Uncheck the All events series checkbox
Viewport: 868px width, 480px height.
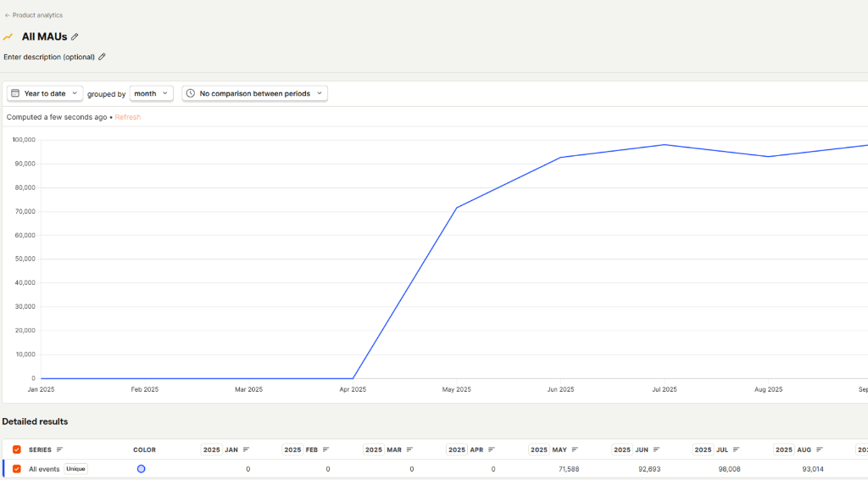point(17,469)
